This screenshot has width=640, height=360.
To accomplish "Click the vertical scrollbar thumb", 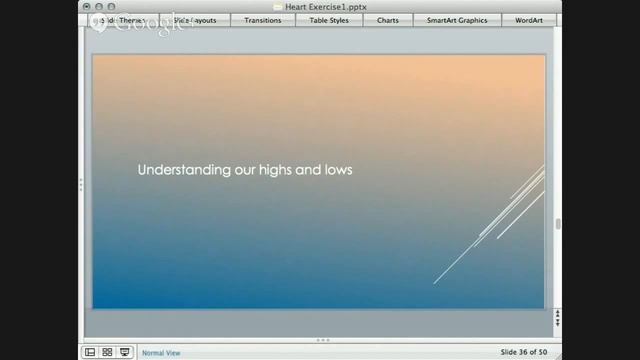I will pos(558,224).
